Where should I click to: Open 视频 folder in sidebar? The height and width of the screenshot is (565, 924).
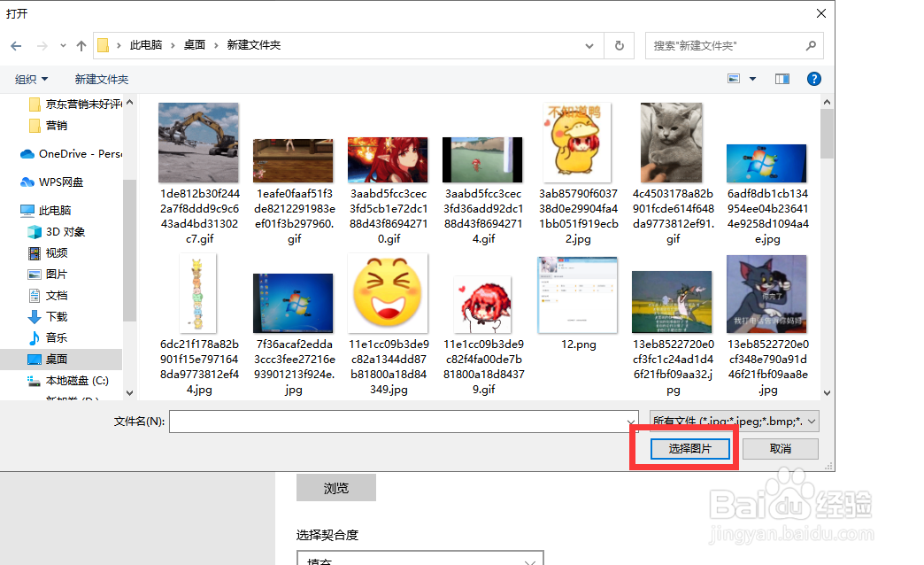pos(48,253)
